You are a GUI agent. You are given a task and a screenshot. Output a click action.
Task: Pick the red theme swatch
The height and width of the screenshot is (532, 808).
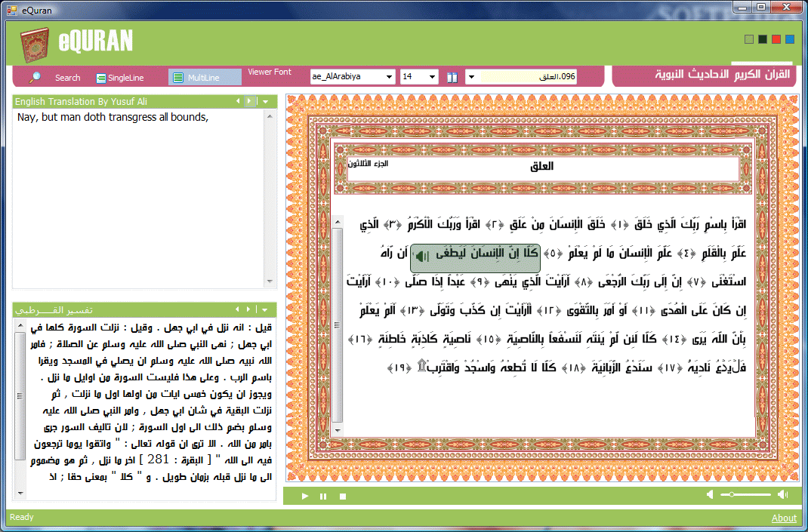[x=776, y=40]
